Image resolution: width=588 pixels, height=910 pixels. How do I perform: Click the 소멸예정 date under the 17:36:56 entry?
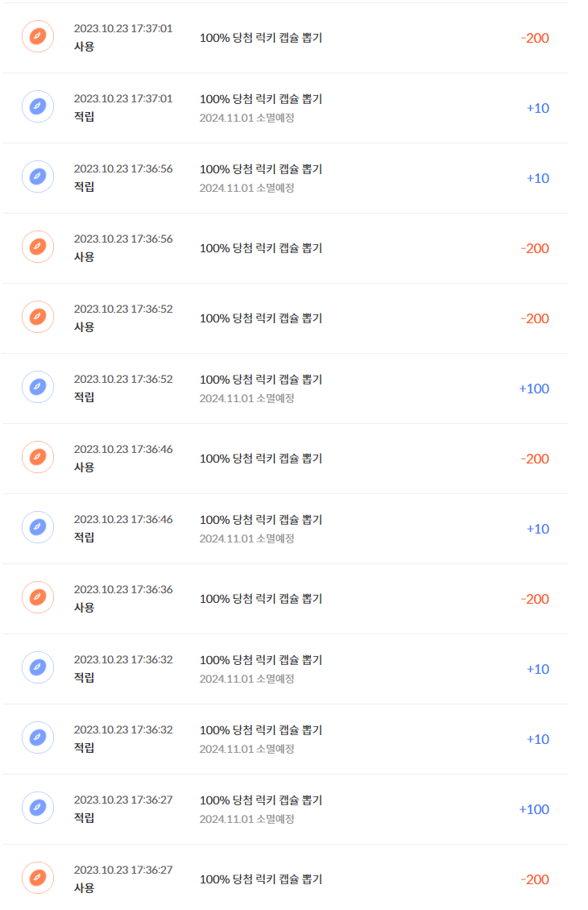[246, 188]
